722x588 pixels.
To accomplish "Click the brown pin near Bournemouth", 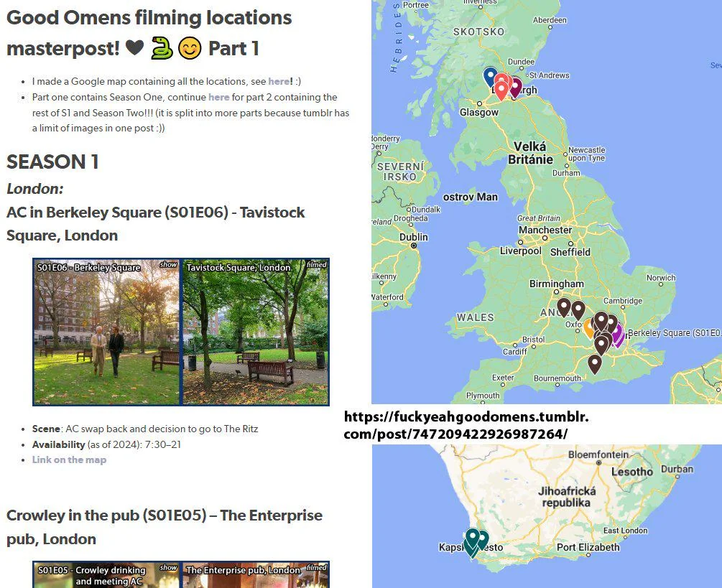I will (595, 363).
